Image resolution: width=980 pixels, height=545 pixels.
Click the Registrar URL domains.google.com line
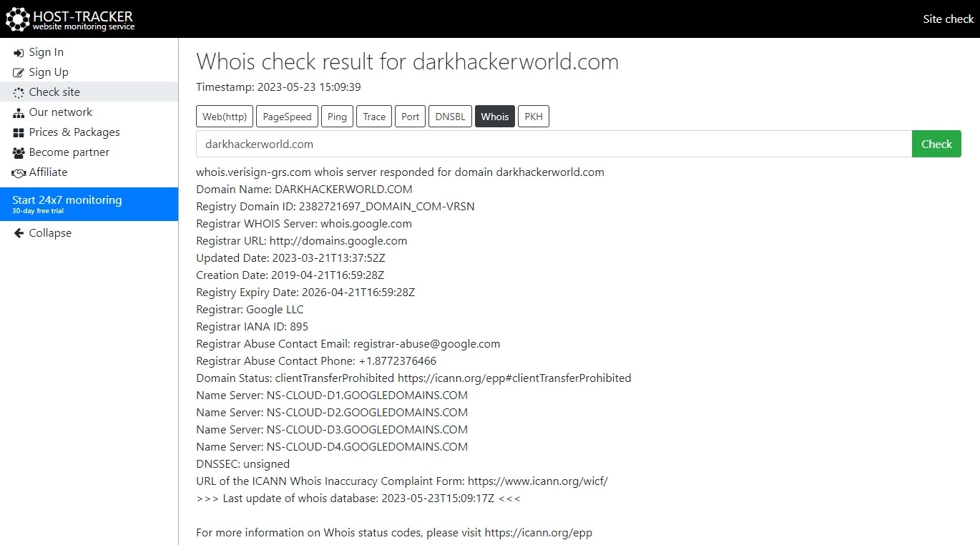(x=302, y=241)
